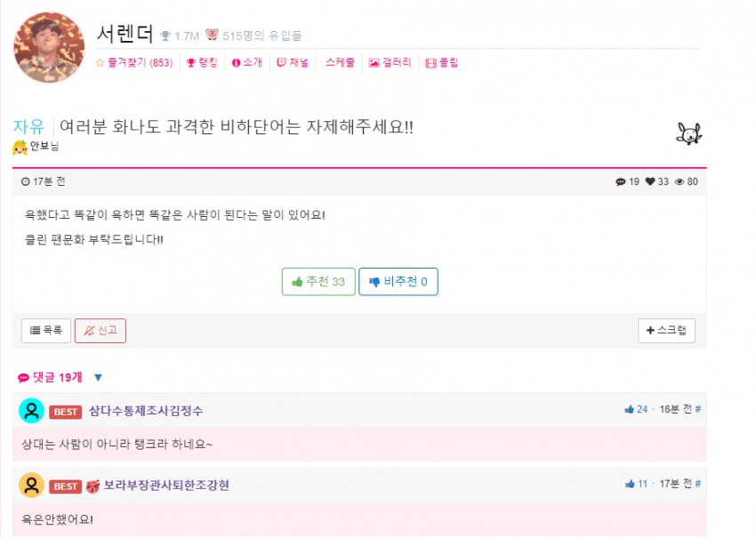Click the dog mascot icon beside the title
Screen dimensions: 756x538
coord(689,133)
